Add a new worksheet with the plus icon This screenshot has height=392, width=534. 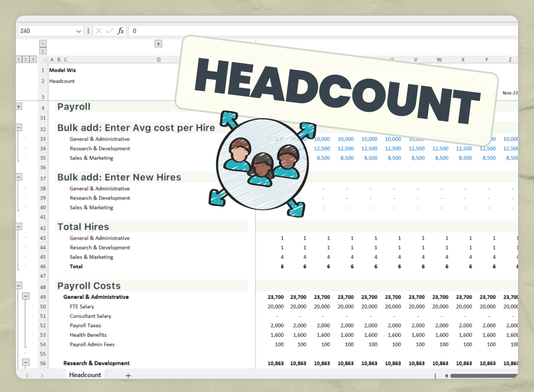tap(128, 375)
